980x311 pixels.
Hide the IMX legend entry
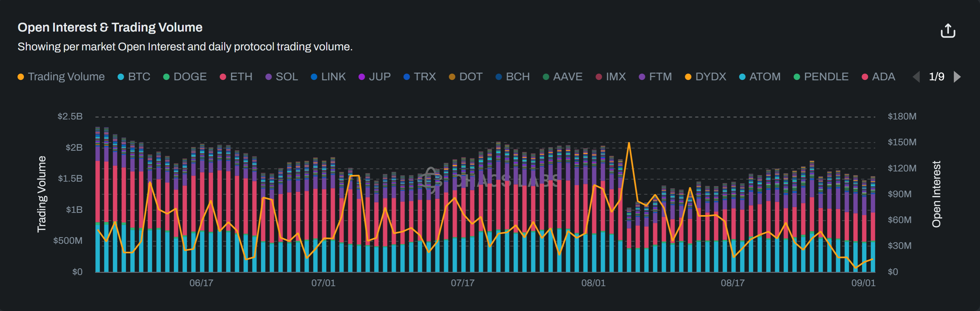pyautogui.click(x=611, y=77)
